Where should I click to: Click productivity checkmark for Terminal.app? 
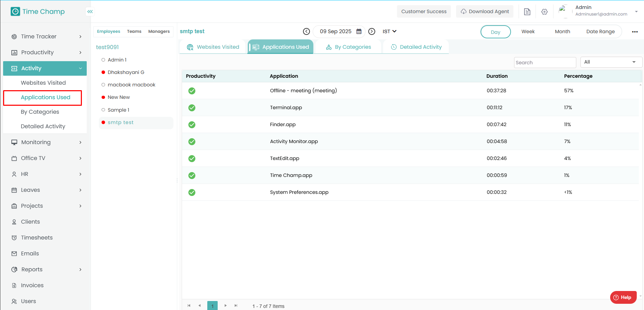[192, 108]
